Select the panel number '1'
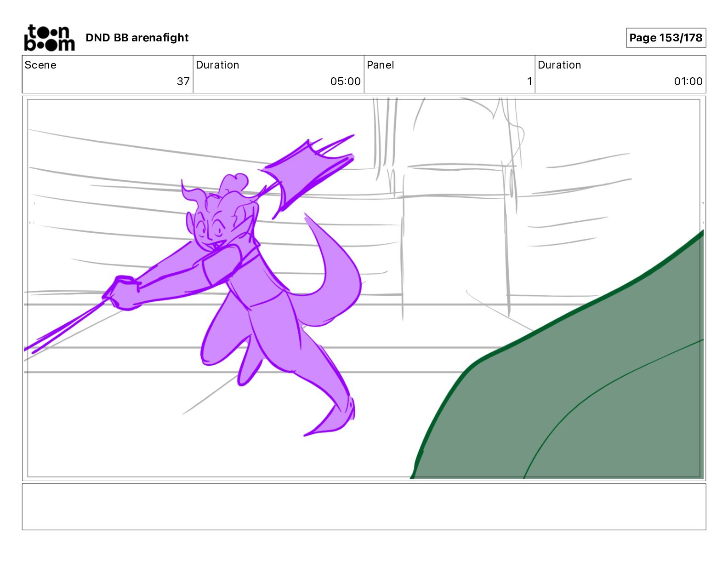 (529, 81)
